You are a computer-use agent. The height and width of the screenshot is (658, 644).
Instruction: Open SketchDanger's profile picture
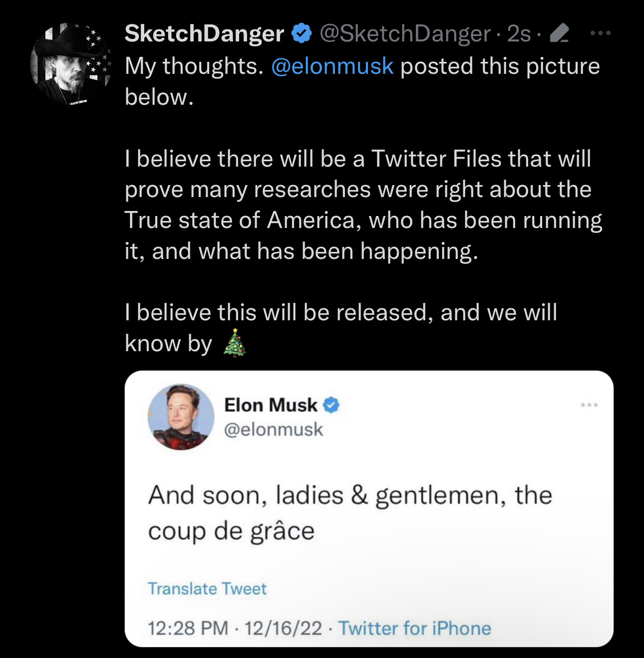click(x=71, y=63)
